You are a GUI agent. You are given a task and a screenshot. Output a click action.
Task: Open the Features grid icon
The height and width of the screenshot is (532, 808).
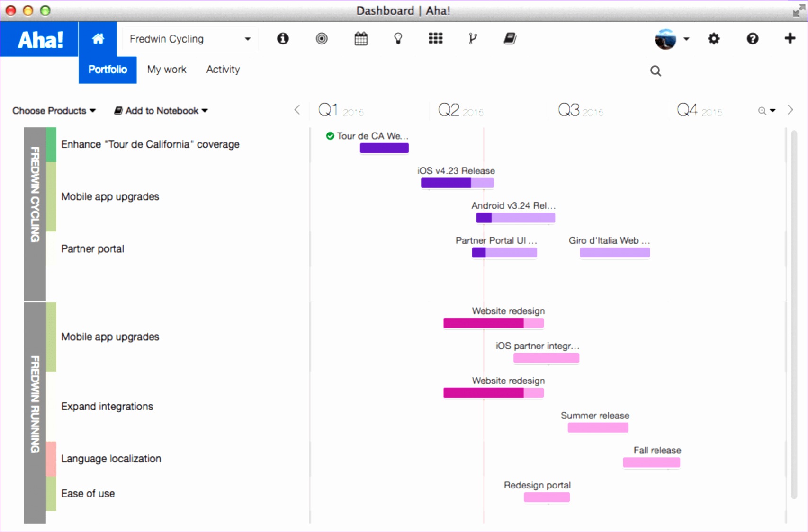(435, 39)
